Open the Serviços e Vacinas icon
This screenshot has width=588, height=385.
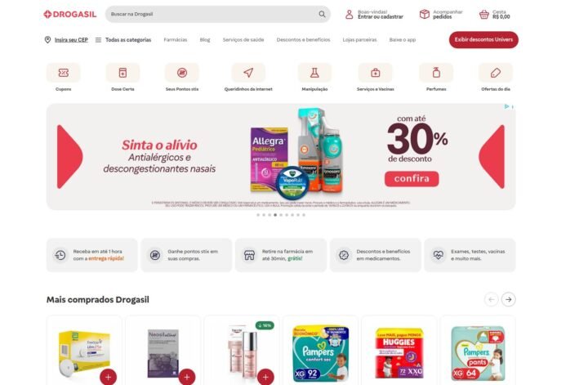[x=375, y=73]
